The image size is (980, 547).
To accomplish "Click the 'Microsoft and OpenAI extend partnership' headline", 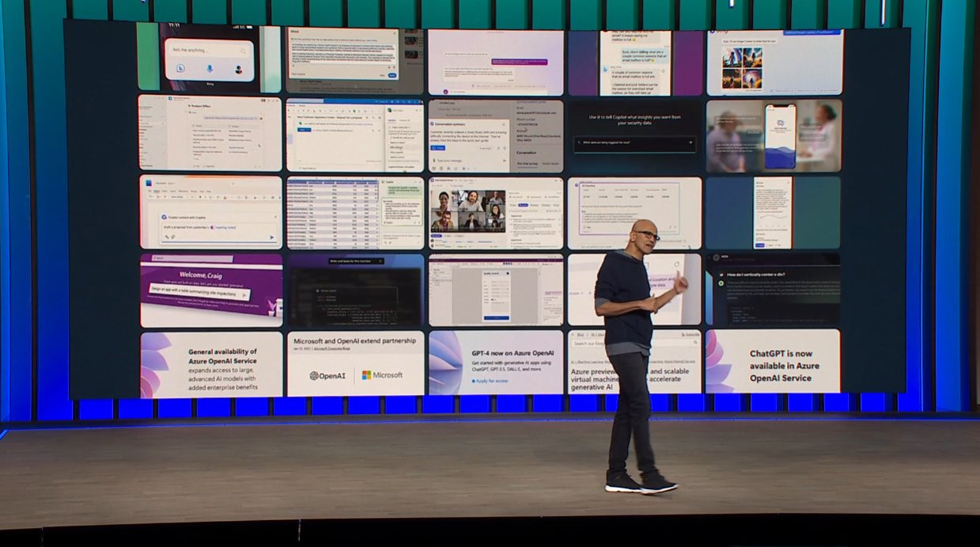I will coord(354,340).
